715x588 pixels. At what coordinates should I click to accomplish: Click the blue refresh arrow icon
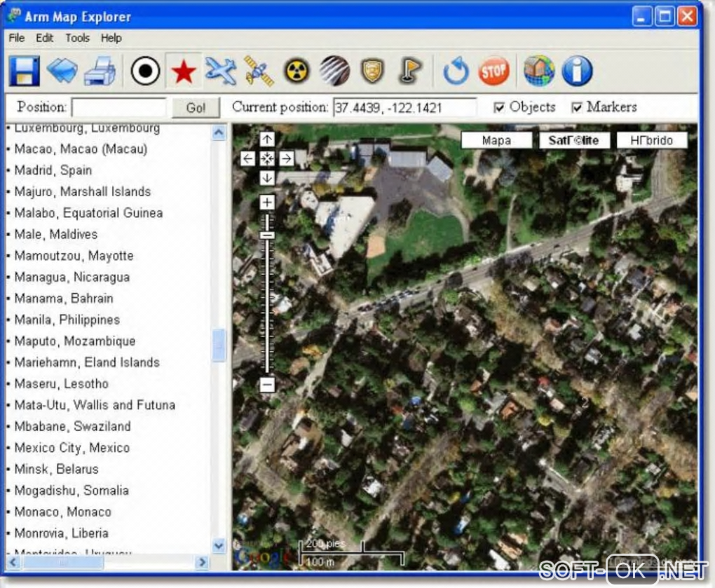(456, 71)
